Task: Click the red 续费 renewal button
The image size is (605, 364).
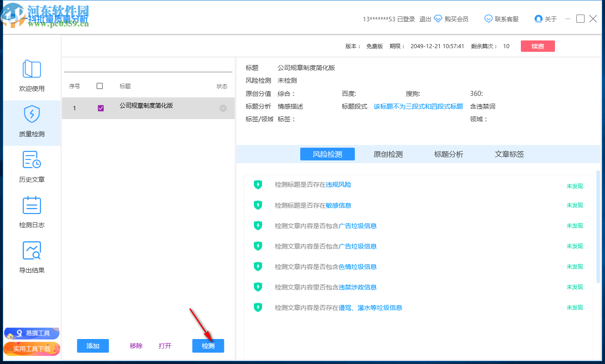Action: point(538,46)
